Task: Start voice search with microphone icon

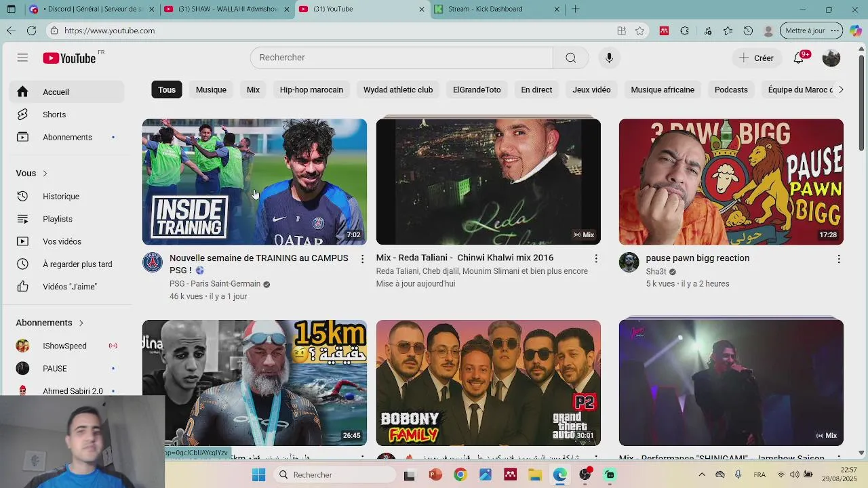Action: pos(609,58)
